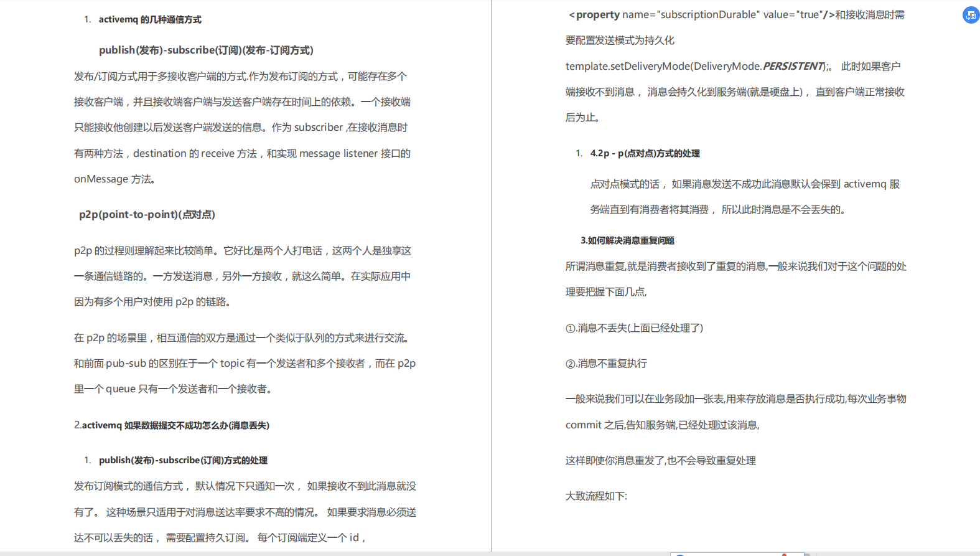Image resolution: width=980 pixels, height=556 pixels.
Task: Click line starting "一条通信链路的。一方发送消息"
Action: click(242, 276)
